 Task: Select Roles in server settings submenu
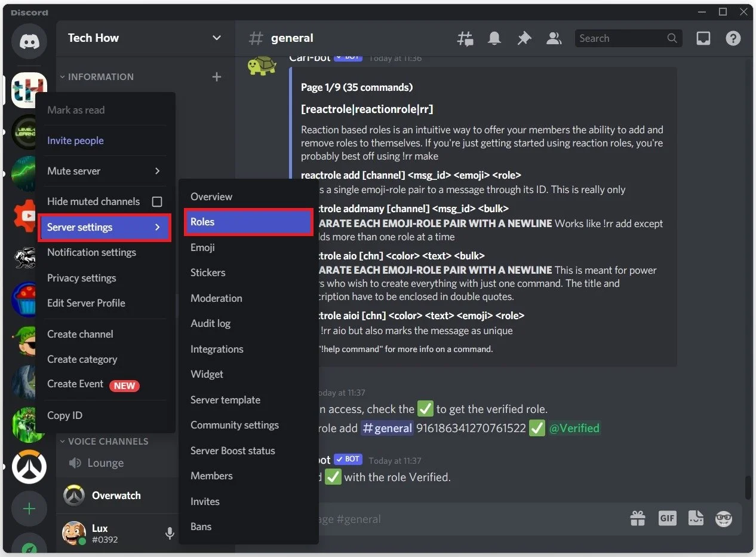pyautogui.click(x=248, y=222)
